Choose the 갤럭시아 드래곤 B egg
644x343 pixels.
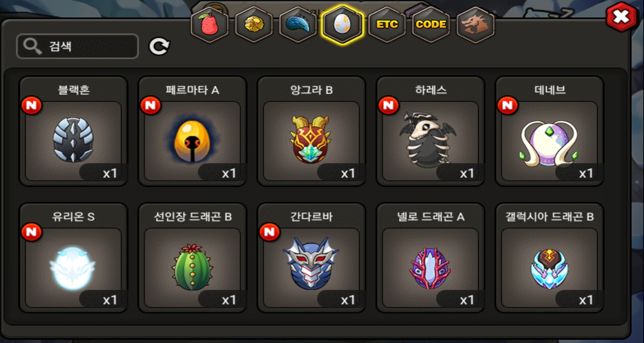(x=549, y=258)
